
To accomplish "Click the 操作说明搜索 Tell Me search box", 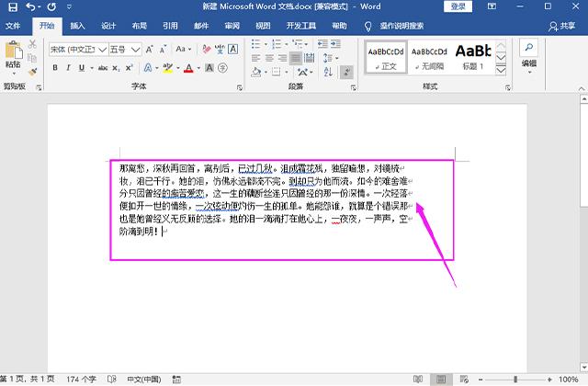I will point(401,26).
